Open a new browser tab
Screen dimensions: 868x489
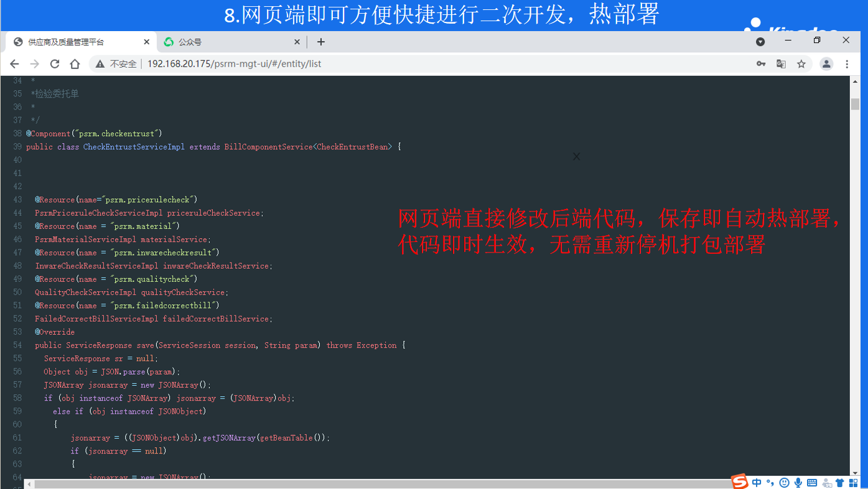pyautogui.click(x=321, y=42)
